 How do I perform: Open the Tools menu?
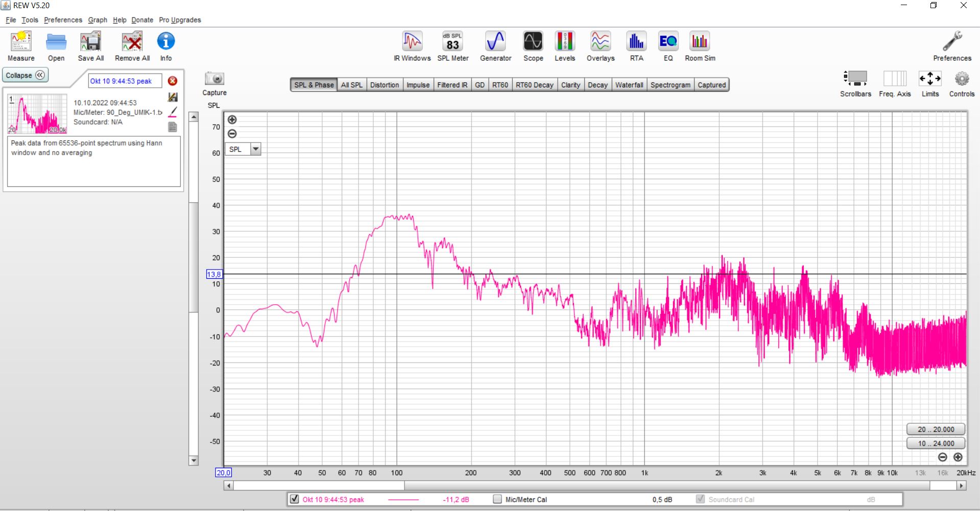[x=30, y=20]
